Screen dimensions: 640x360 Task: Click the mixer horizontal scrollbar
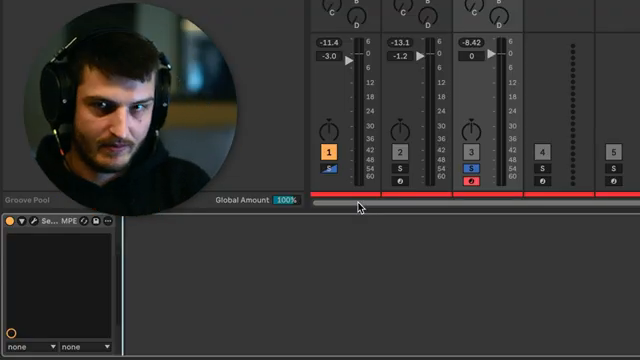476,203
